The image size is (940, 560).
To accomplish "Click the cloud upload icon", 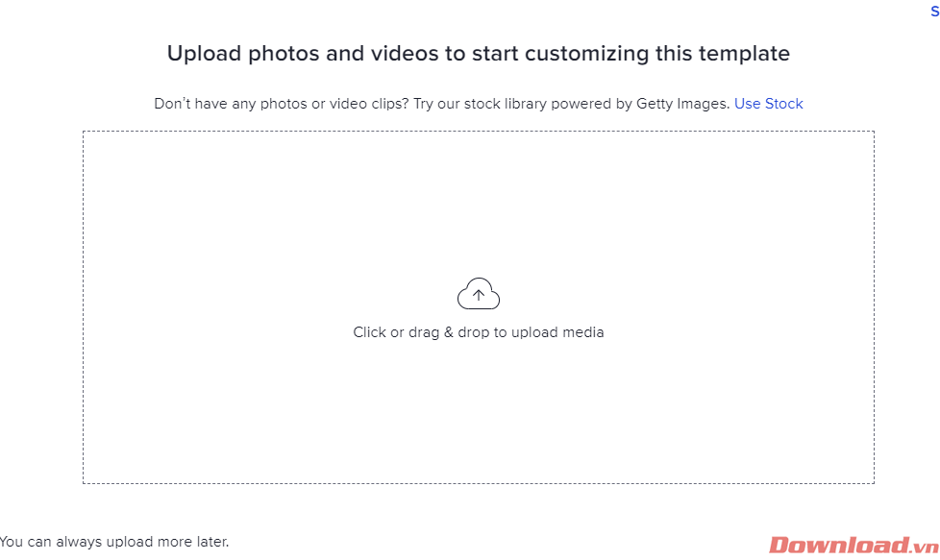I will (479, 294).
